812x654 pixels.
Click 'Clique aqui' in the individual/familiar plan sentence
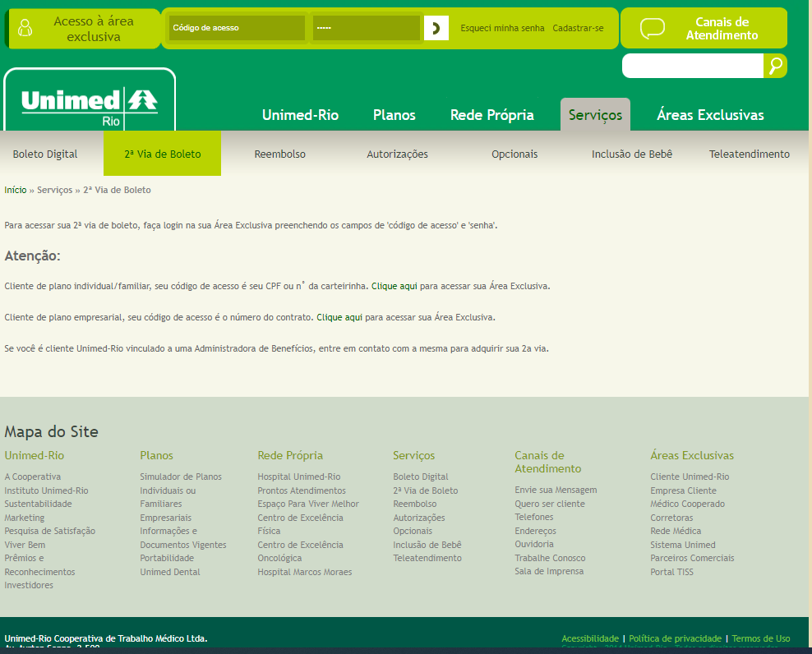pos(394,286)
